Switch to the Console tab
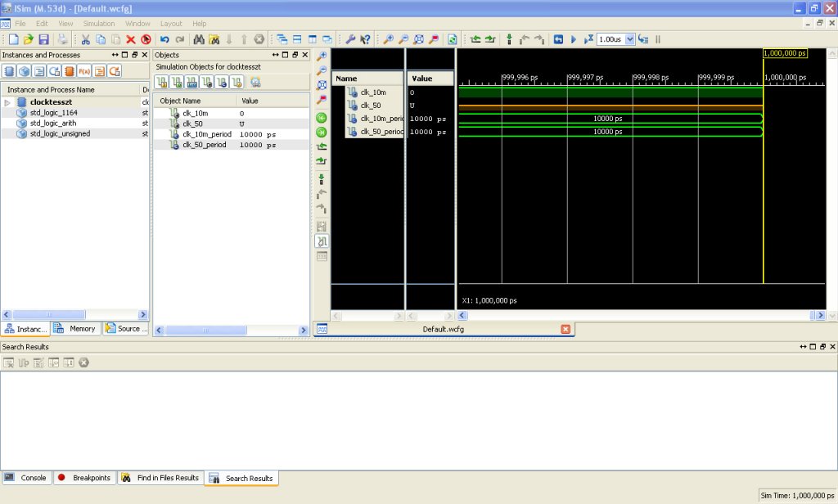Screen dimensions: 838x504 click(x=27, y=478)
